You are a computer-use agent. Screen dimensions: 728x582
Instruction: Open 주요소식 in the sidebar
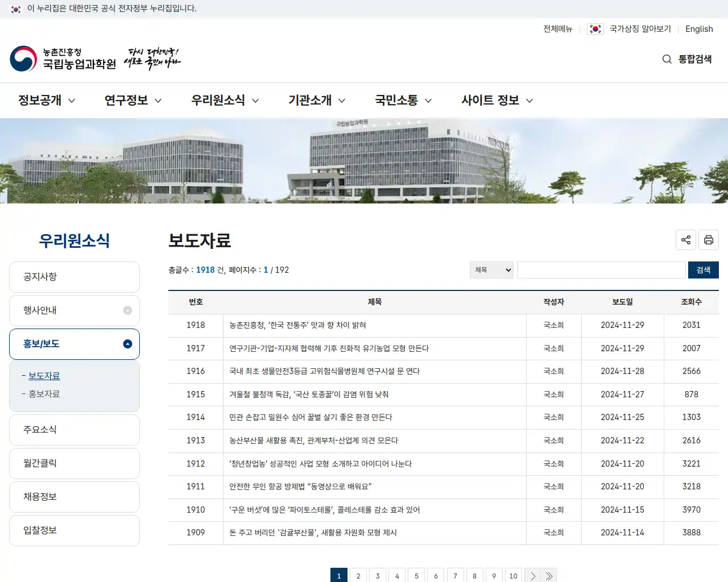coord(75,430)
